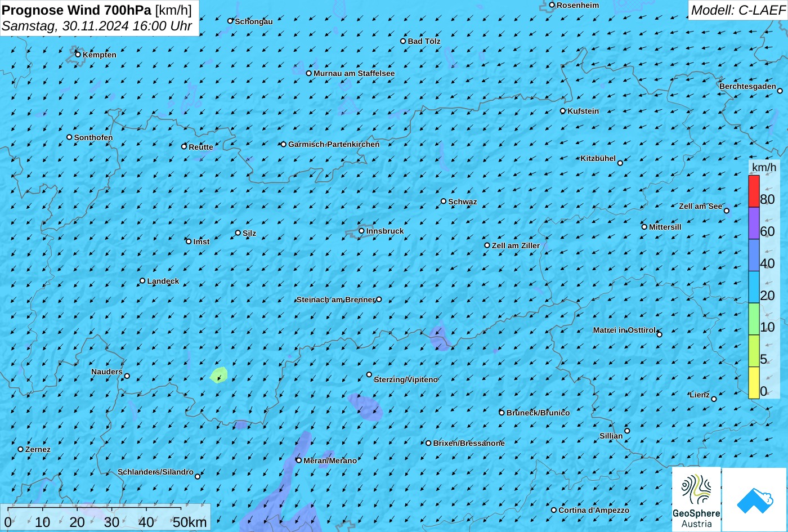Click the Meran/Merano location marker
Viewport: 788px width, 532px height.
click(x=299, y=461)
